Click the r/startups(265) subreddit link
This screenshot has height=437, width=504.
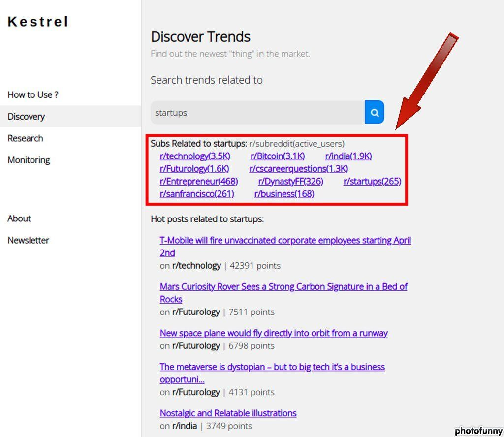(372, 182)
